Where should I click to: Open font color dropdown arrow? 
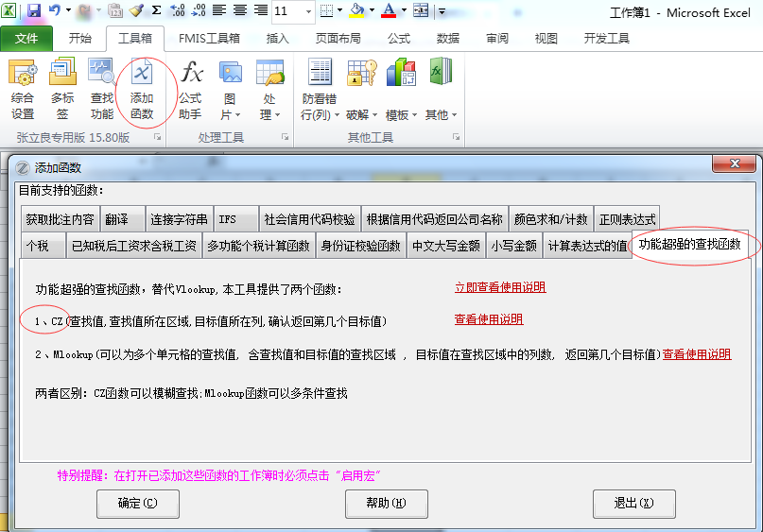coord(402,11)
